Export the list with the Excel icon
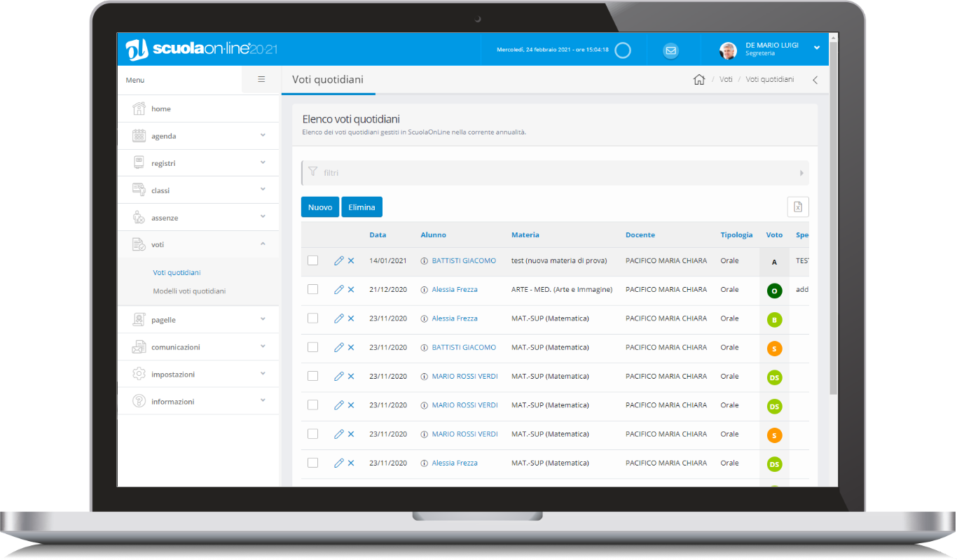This screenshot has height=560, width=957. [798, 206]
